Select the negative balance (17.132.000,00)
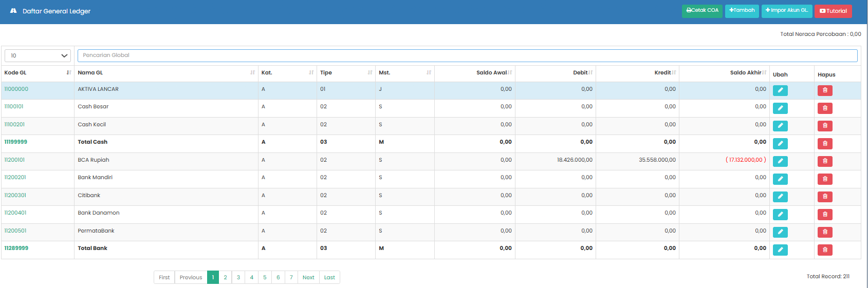The height and width of the screenshot is (288, 868). (x=746, y=160)
